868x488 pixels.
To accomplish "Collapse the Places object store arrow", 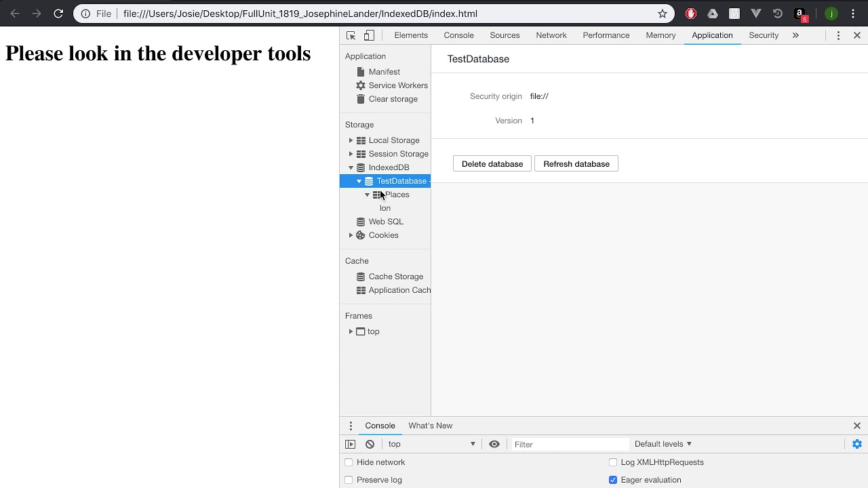I will [x=367, y=195].
